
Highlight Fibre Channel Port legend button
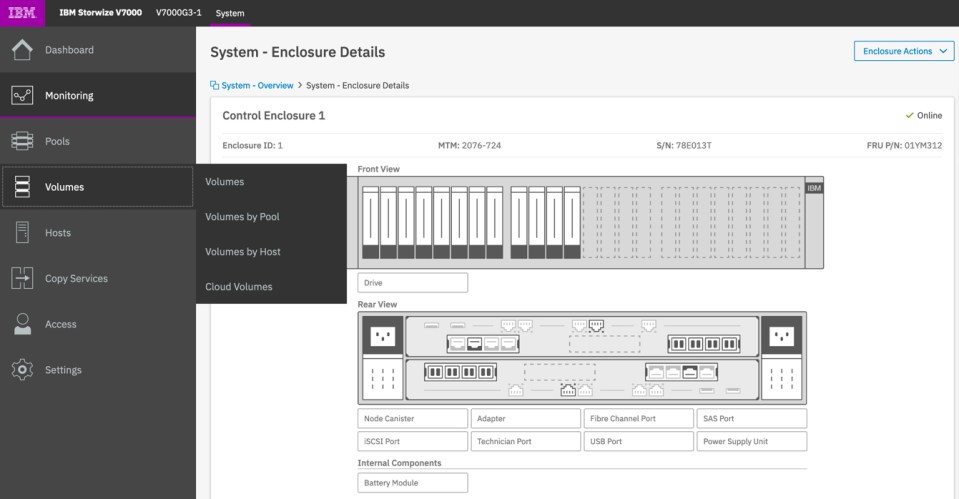tap(638, 418)
